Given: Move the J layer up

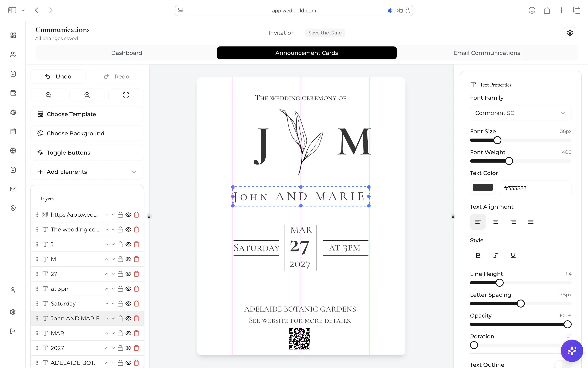Looking at the screenshot, I should coord(107,244).
